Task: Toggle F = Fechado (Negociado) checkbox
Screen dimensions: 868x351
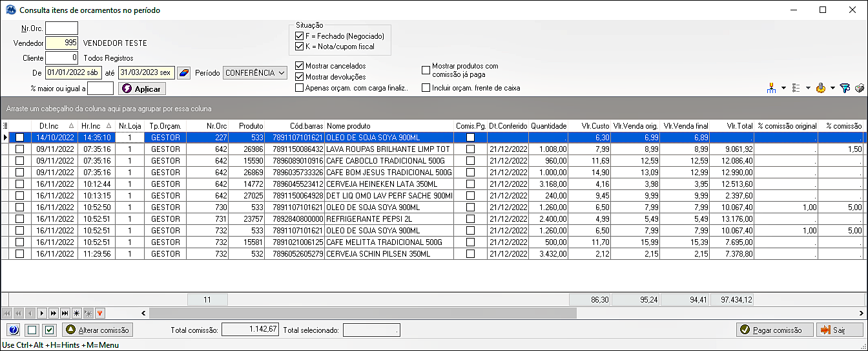Action: tap(299, 36)
